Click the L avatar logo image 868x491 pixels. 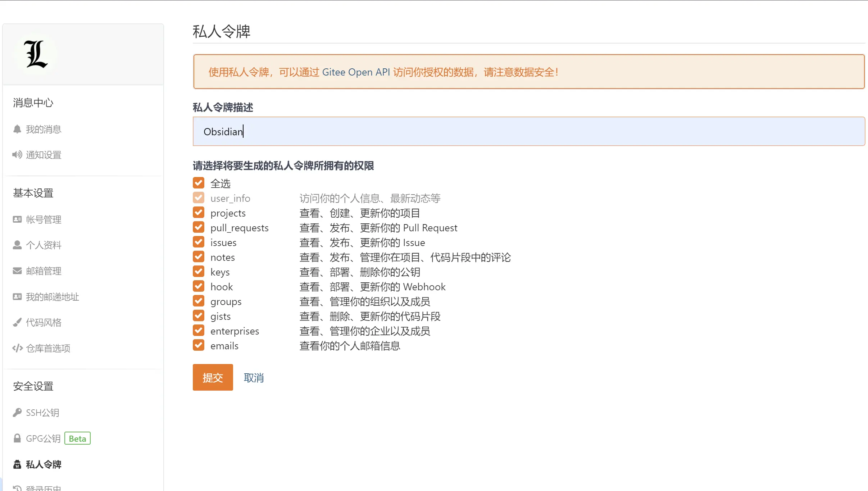[x=36, y=54]
